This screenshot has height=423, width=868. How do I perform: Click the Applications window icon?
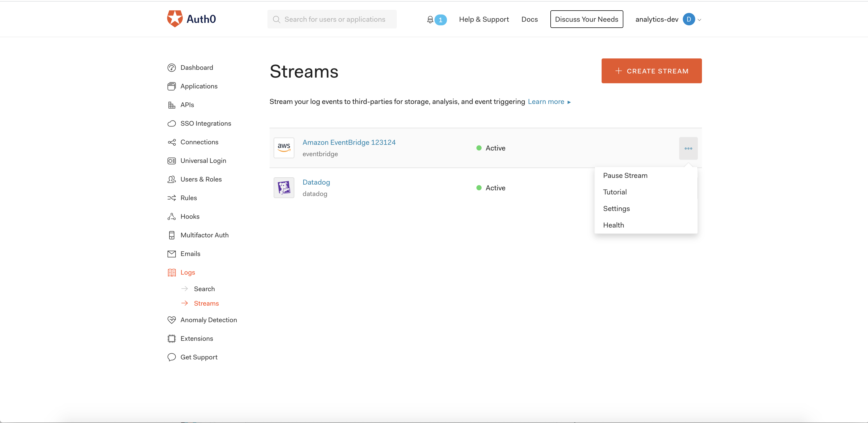(x=171, y=86)
